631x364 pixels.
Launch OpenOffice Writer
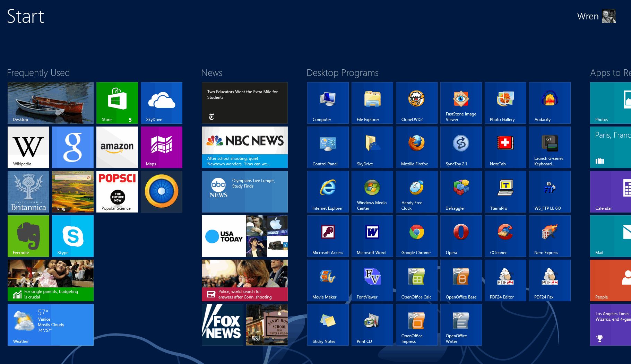point(461,325)
